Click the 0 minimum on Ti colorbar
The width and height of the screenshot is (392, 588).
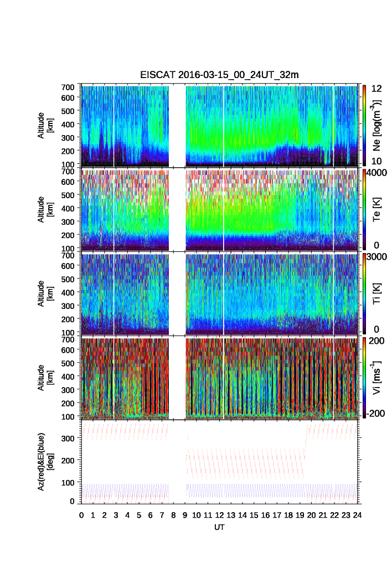pyautogui.click(x=376, y=329)
